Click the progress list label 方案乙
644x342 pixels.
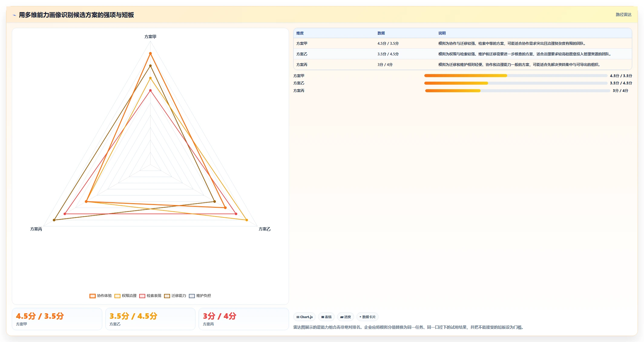coord(299,83)
